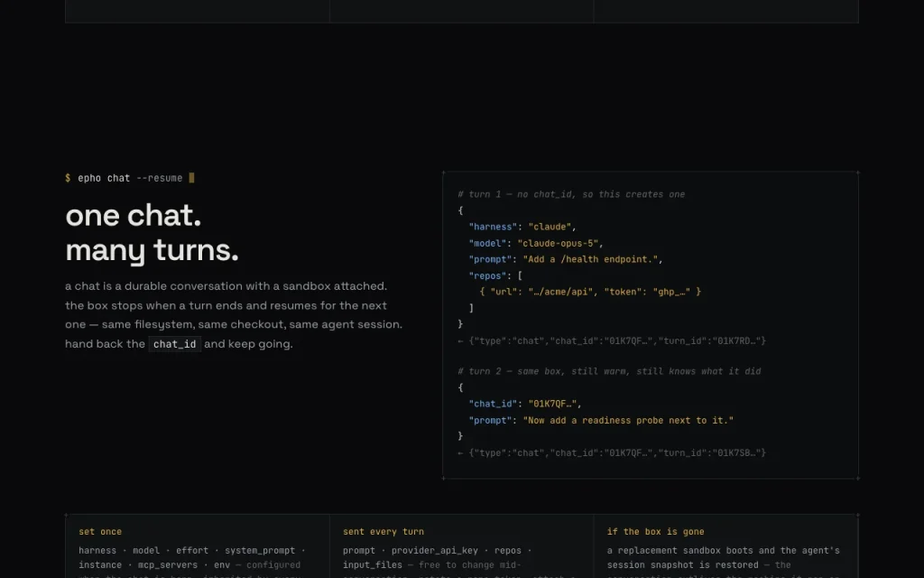Click the repo entry line with url "…/acme/api"
This screenshot has width=924, height=578.
point(590,292)
